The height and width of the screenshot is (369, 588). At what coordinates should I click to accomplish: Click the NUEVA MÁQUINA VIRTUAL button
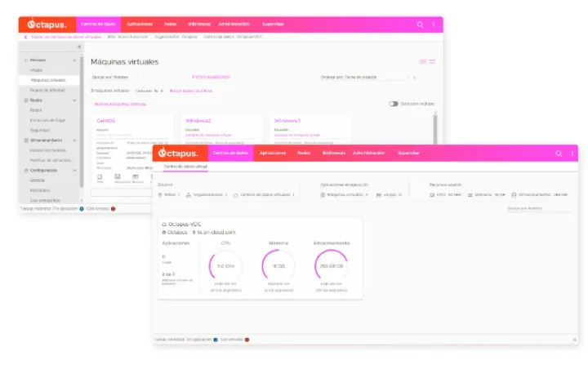tap(120, 104)
